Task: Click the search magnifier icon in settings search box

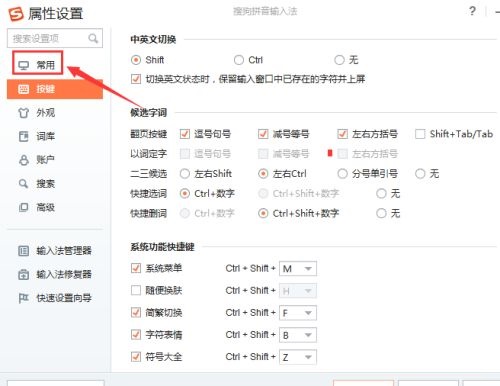Action: click(x=93, y=39)
